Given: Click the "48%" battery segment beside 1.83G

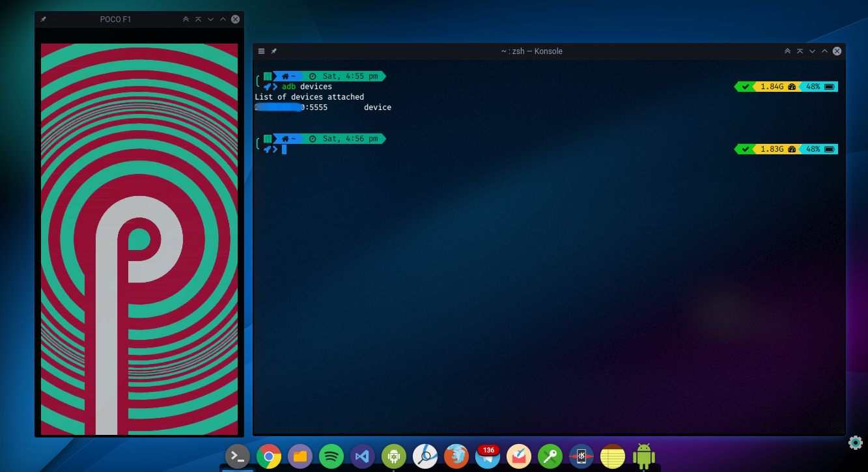Looking at the screenshot, I should tap(819, 149).
